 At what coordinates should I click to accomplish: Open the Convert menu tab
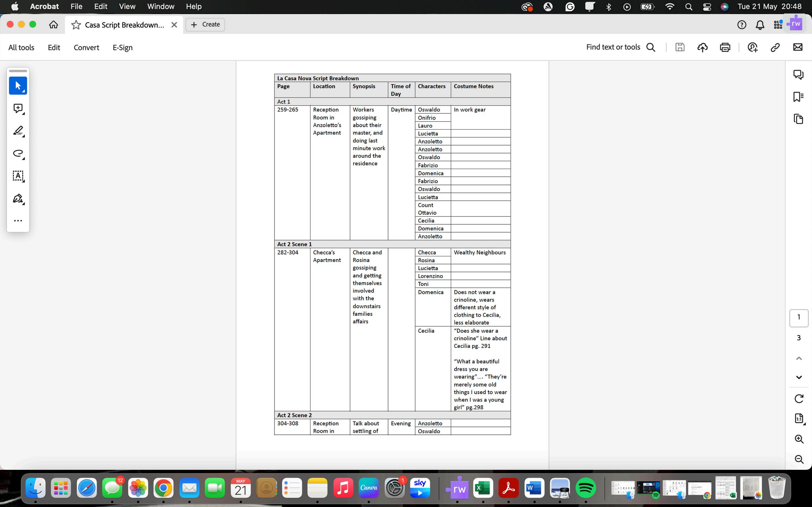pyautogui.click(x=86, y=48)
